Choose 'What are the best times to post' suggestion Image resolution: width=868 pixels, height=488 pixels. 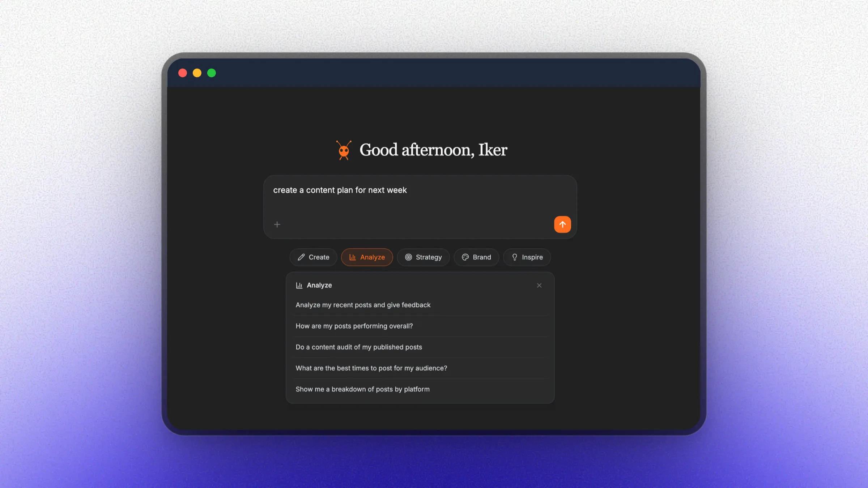coord(371,368)
